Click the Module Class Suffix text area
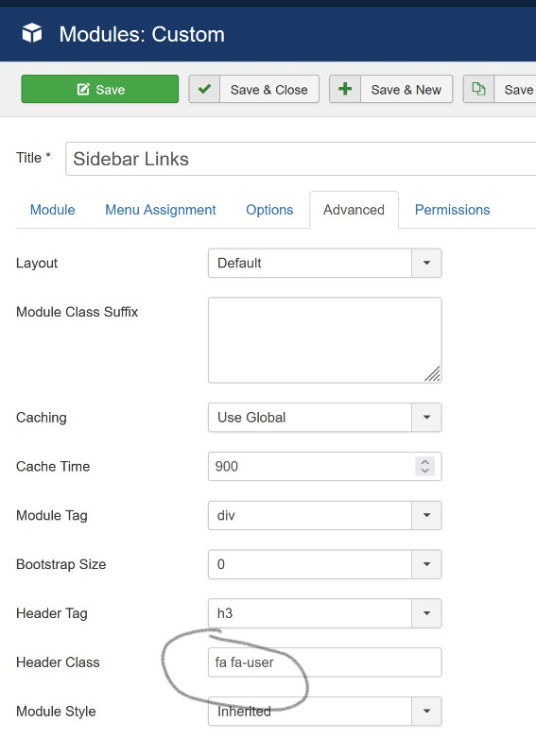The height and width of the screenshot is (756, 536). (324, 340)
